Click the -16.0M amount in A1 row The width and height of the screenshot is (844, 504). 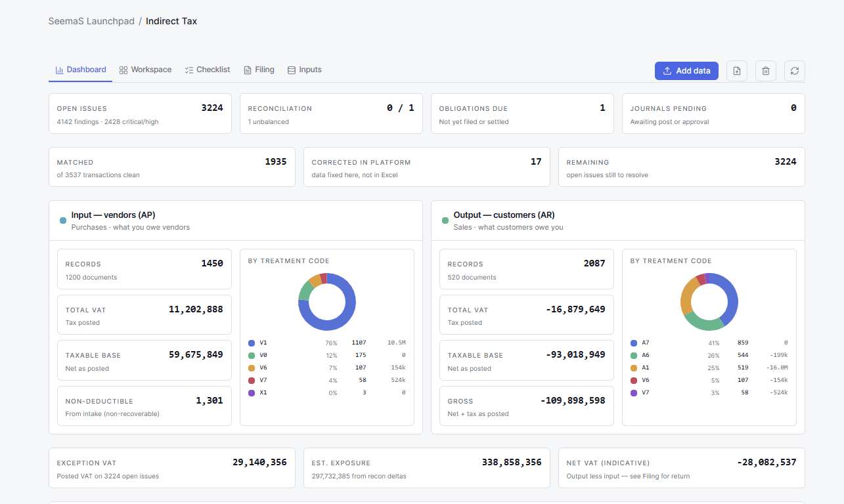coord(776,367)
